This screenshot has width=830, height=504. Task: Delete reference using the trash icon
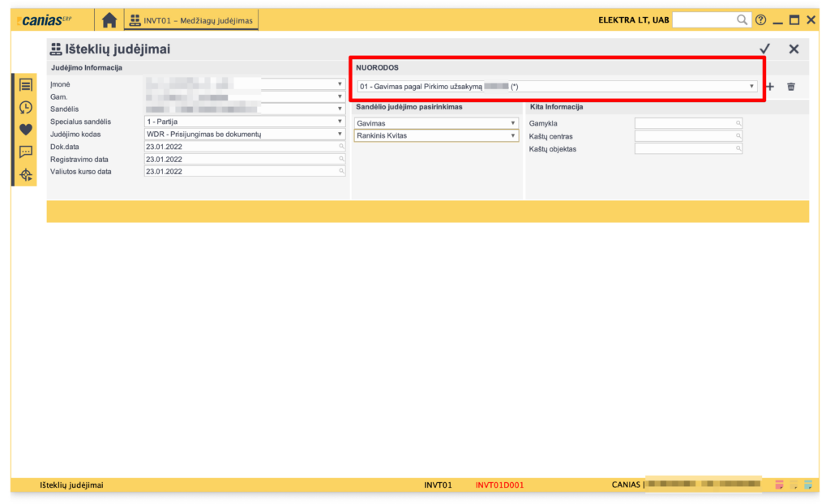click(791, 87)
